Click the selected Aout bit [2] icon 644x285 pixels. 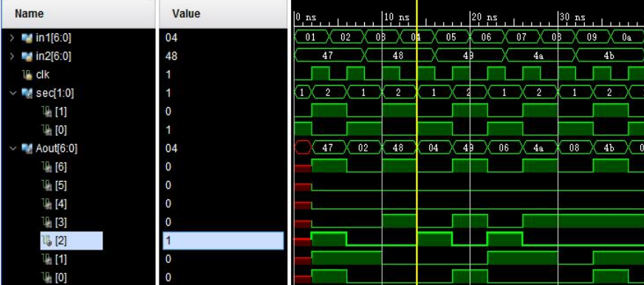pyautogui.click(x=47, y=241)
